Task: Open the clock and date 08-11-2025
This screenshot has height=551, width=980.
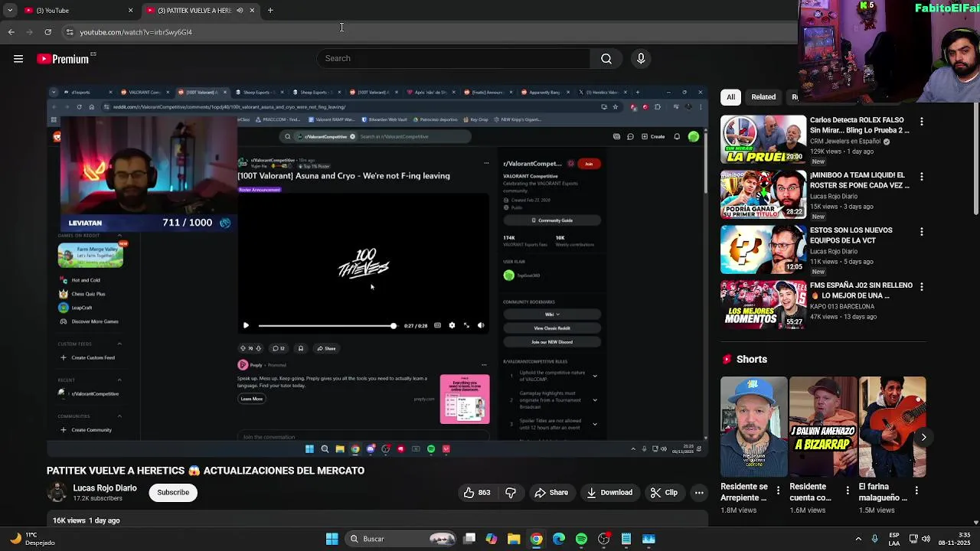Action: pyautogui.click(x=954, y=539)
